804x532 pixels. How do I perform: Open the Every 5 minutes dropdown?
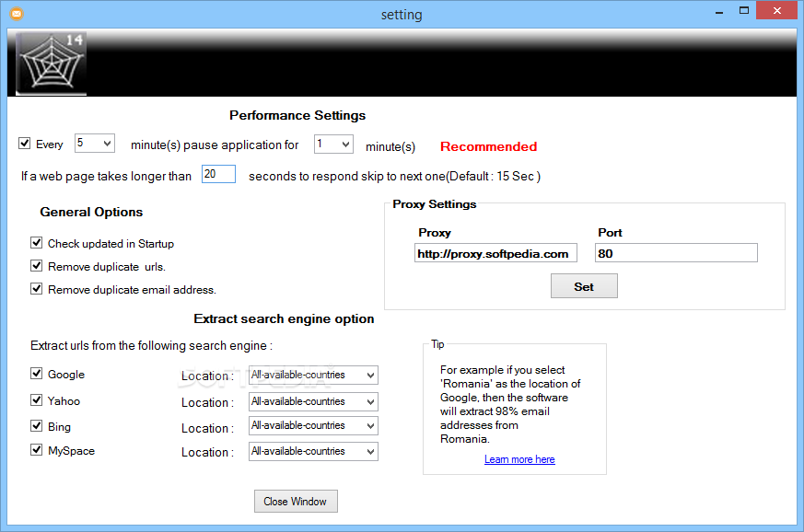coord(95,143)
